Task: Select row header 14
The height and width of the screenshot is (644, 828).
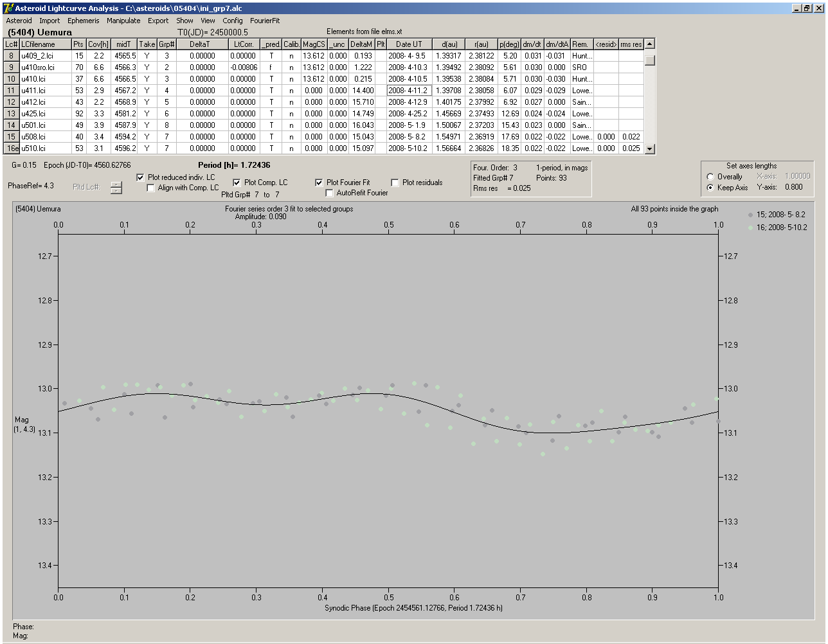Action: [x=12, y=125]
